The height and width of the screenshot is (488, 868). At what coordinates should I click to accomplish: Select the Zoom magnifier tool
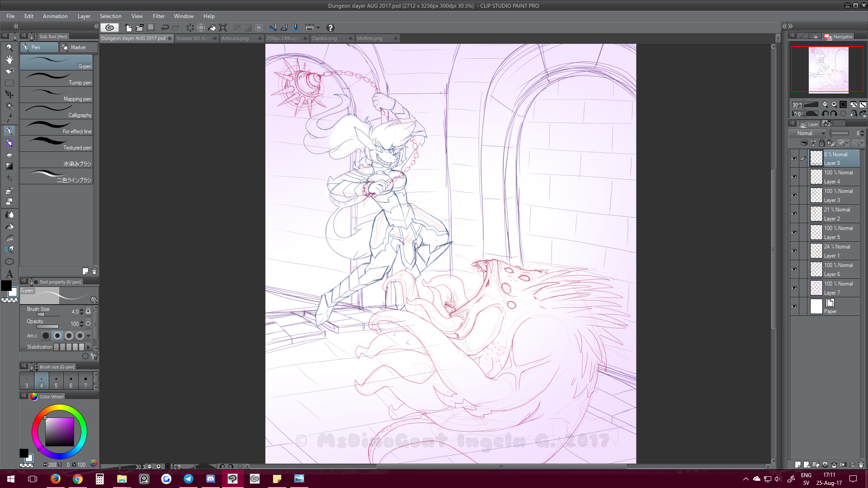tap(9, 47)
